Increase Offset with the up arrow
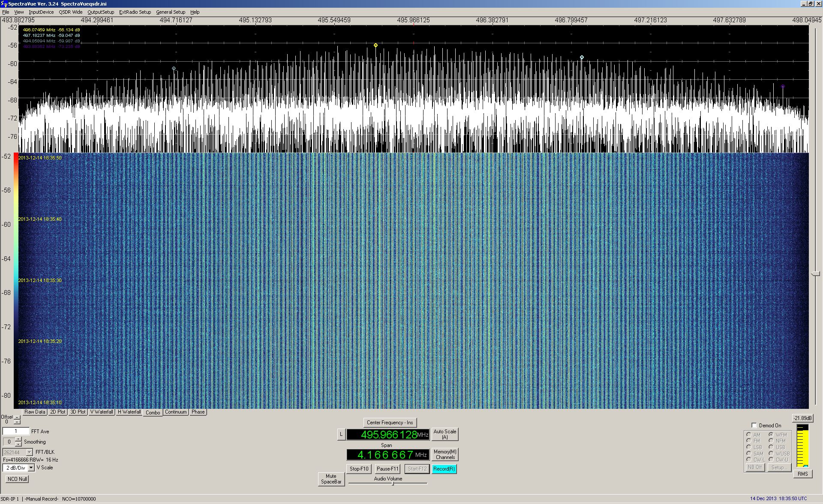823x504 pixels. [17, 417]
